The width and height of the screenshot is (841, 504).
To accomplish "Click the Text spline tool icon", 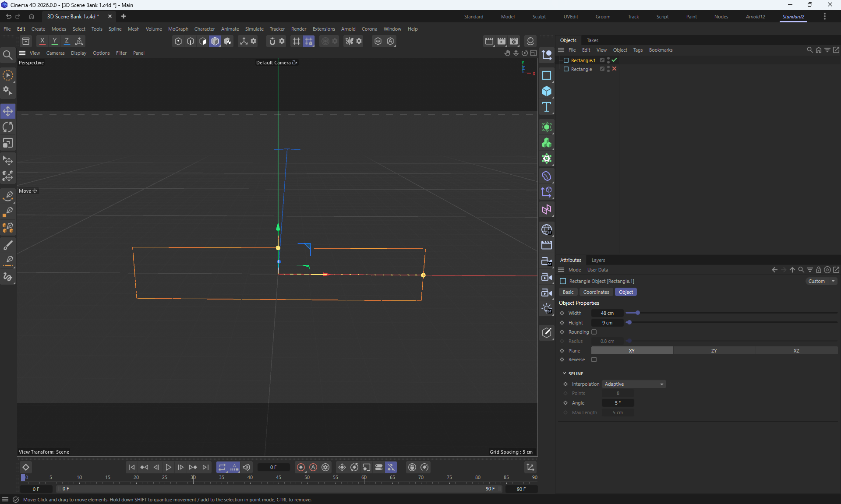I will click(546, 107).
